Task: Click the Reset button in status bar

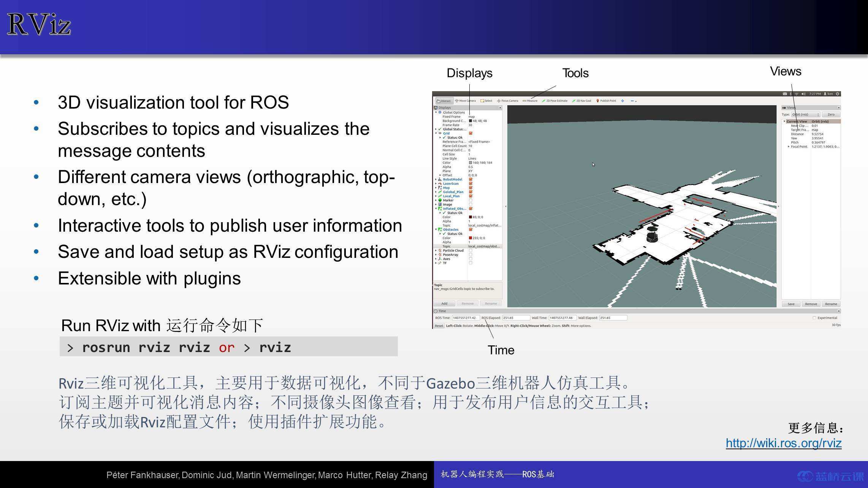Action: coord(439,326)
